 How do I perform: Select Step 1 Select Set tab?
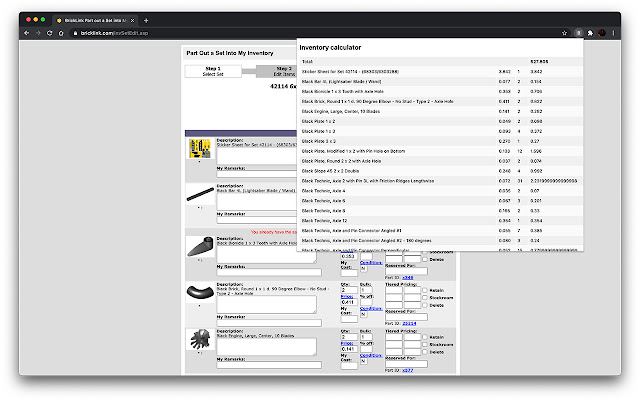[x=212, y=72]
